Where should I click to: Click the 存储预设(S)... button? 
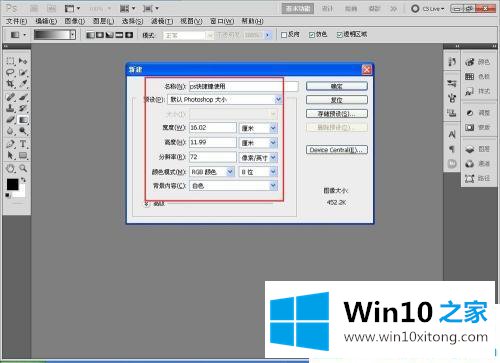(337, 114)
